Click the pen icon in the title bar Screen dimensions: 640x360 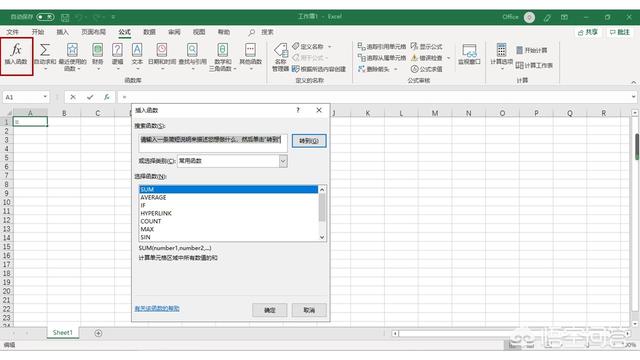tap(547, 17)
